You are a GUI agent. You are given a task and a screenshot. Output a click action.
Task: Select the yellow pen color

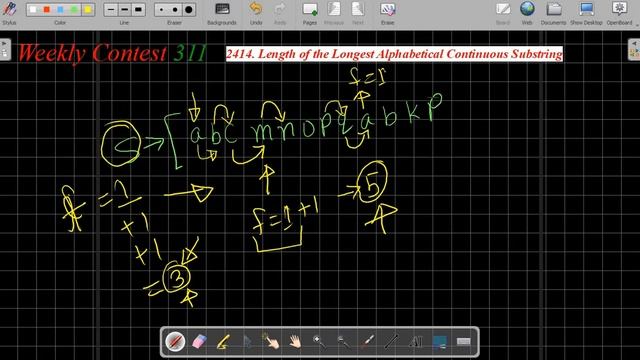pos(88,9)
